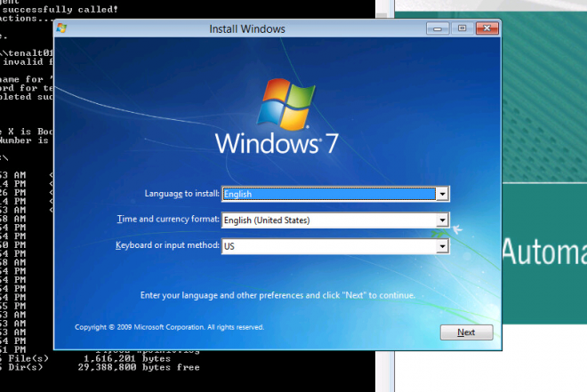Minimize the Install Windows dialog
587x392 pixels.
point(438,28)
